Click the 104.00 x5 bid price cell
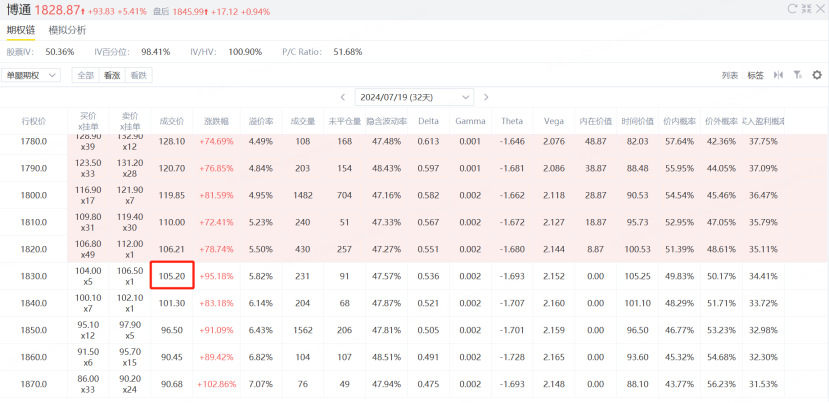 point(88,276)
